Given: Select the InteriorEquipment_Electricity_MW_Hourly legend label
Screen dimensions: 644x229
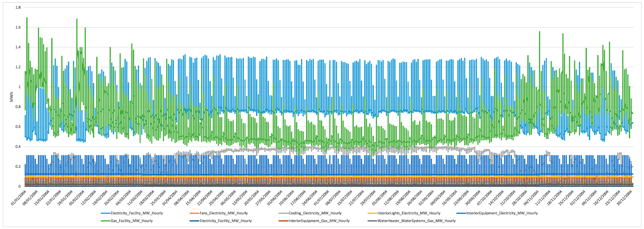Looking at the screenshot, I should tap(502, 213).
